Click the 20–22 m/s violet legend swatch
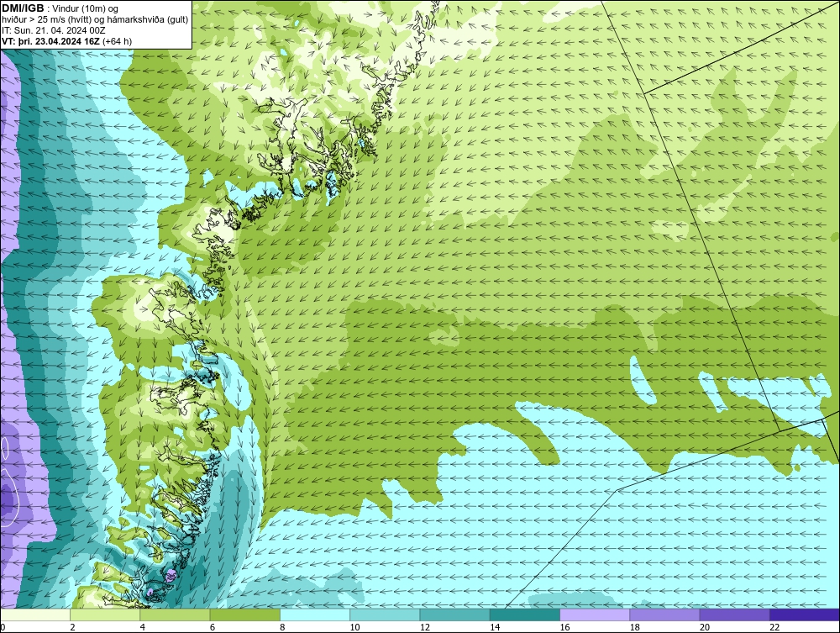The height and width of the screenshot is (633, 840). click(x=734, y=615)
